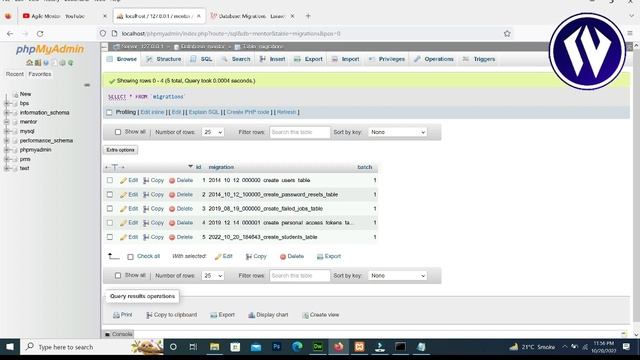Bookmark this page with the star icon
640x360 pixels.
pos(507,34)
